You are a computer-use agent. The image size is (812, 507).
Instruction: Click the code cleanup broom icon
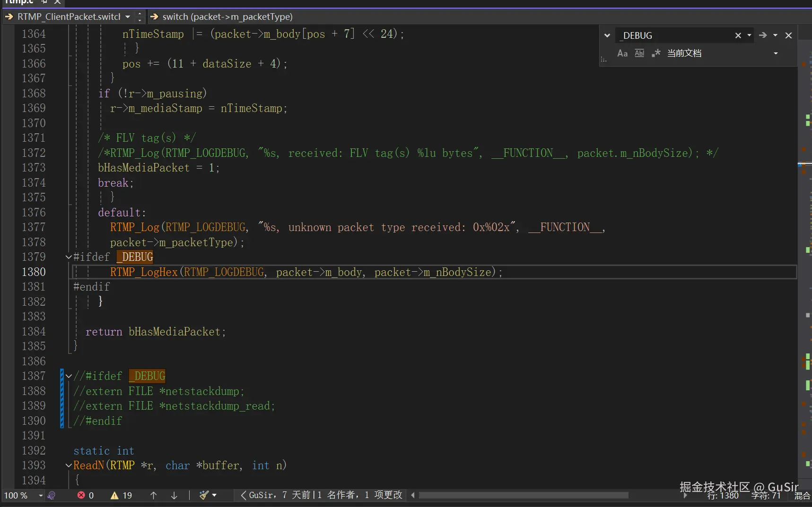coord(204,495)
